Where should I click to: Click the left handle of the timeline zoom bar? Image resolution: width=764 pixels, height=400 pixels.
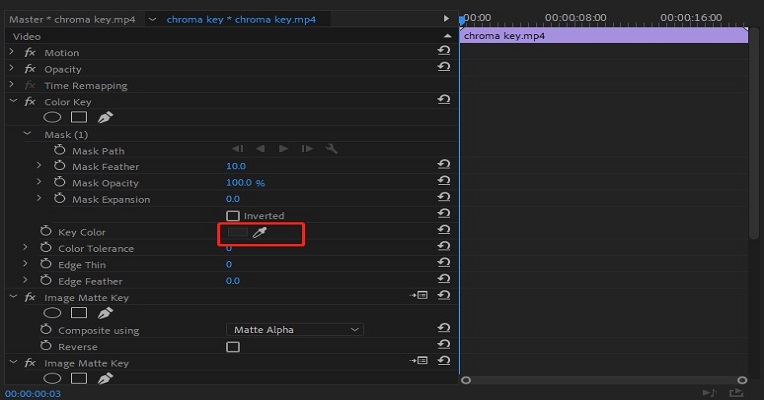466,380
